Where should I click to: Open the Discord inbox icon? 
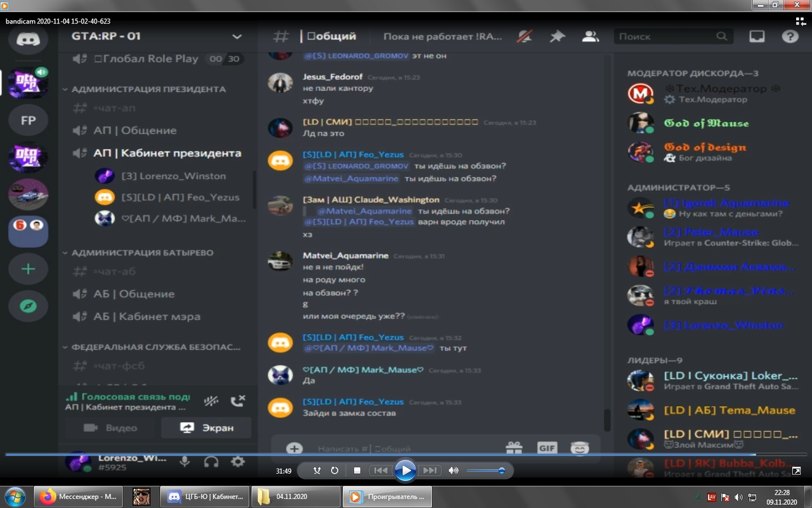757,37
